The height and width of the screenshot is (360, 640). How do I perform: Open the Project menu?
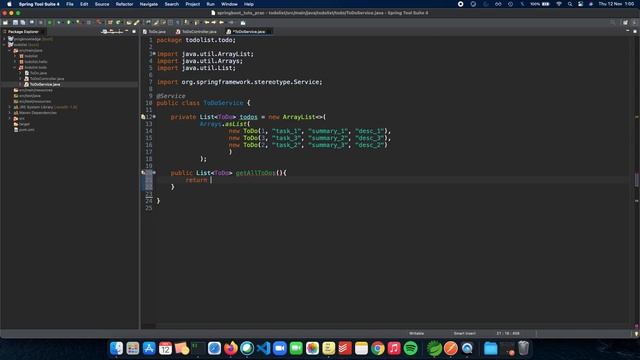tap(193, 4)
